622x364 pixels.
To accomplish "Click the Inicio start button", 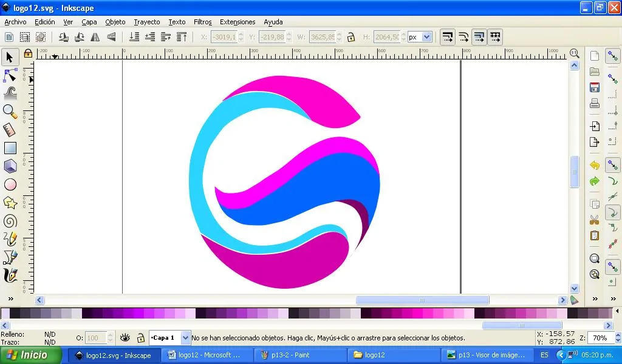I will (x=31, y=355).
